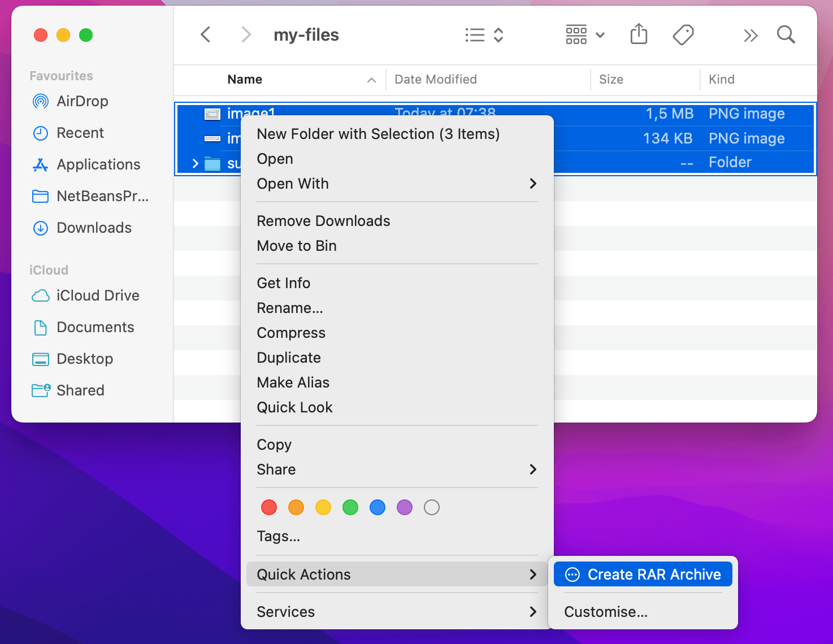The width and height of the screenshot is (833, 644).
Task: Open the Downloads folder in the sidebar
Action: [x=93, y=228]
